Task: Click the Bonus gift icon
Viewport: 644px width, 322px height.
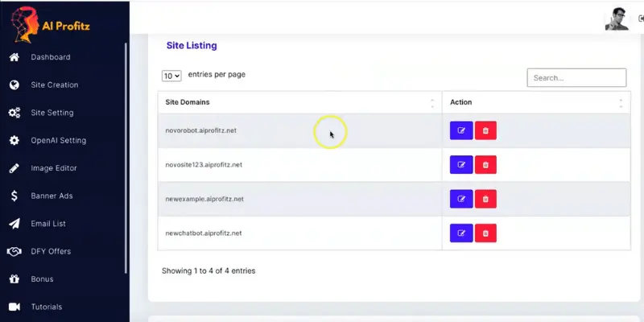Action: 14,279
